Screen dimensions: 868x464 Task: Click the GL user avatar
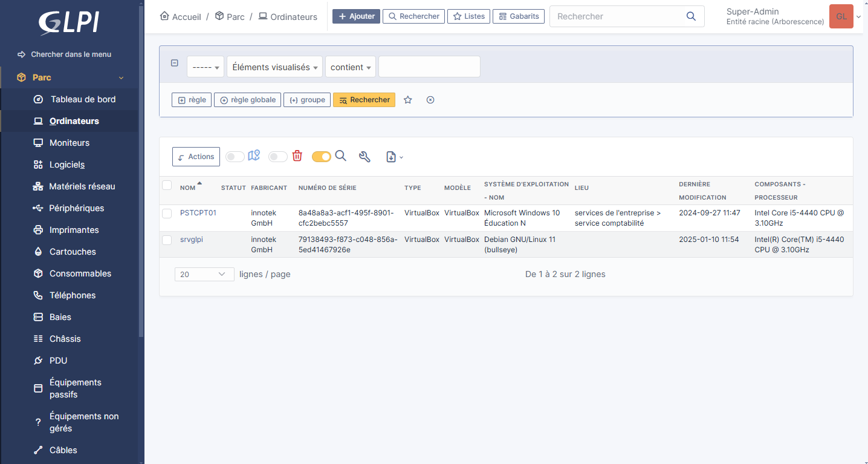(x=841, y=16)
